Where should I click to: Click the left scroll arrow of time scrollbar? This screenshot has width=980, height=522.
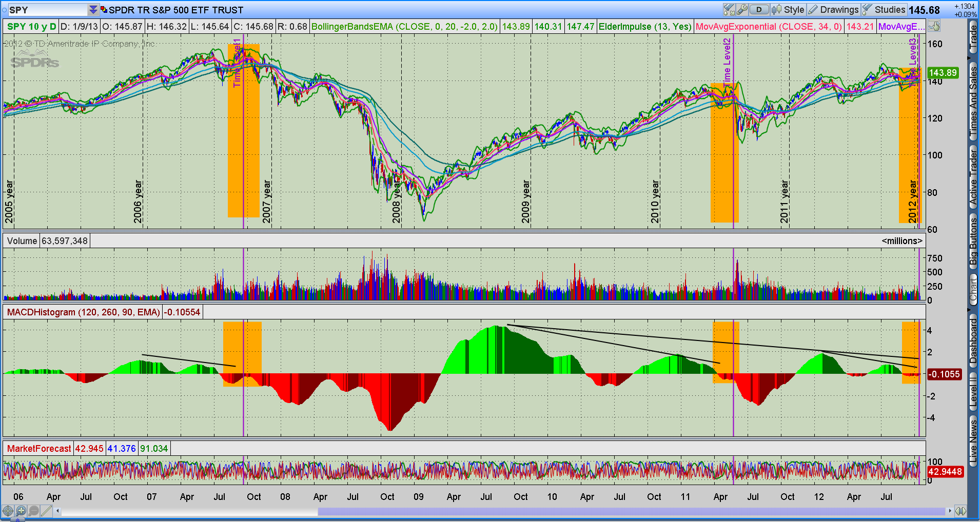58,511
